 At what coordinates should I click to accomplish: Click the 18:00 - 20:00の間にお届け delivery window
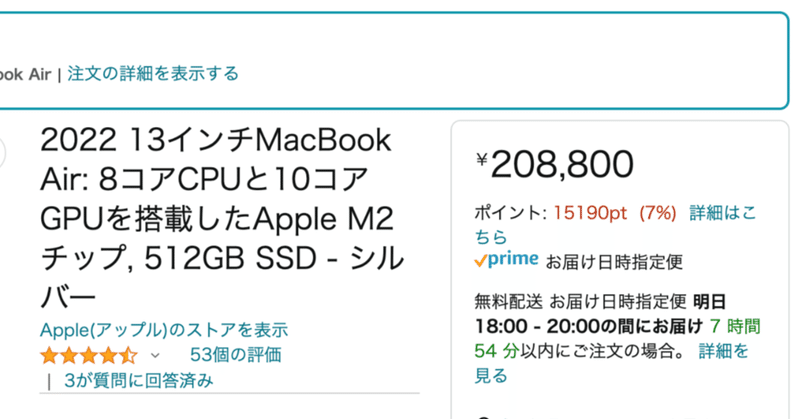pyautogui.click(x=589, y=326)
